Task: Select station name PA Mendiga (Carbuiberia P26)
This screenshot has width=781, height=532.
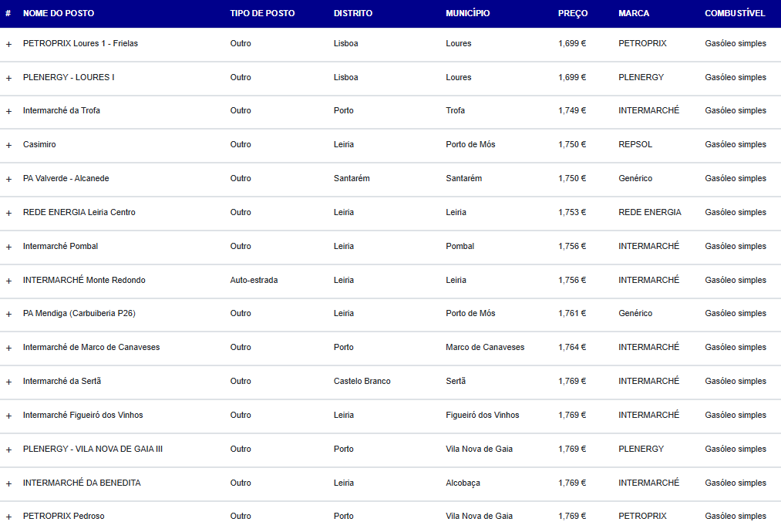Action: pos(79,313)
